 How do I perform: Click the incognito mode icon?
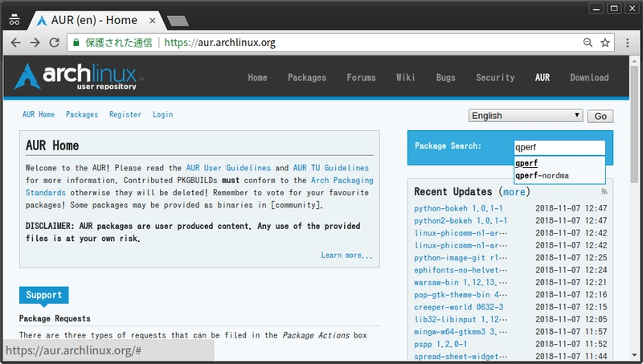[x=14, y=19]
